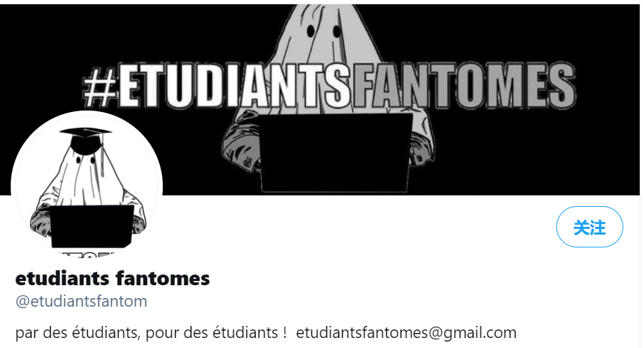This screenshot has height=348, width=644.
Task: Click the white ETUDIANTS word in banner
Action: [x=234, y=86]
